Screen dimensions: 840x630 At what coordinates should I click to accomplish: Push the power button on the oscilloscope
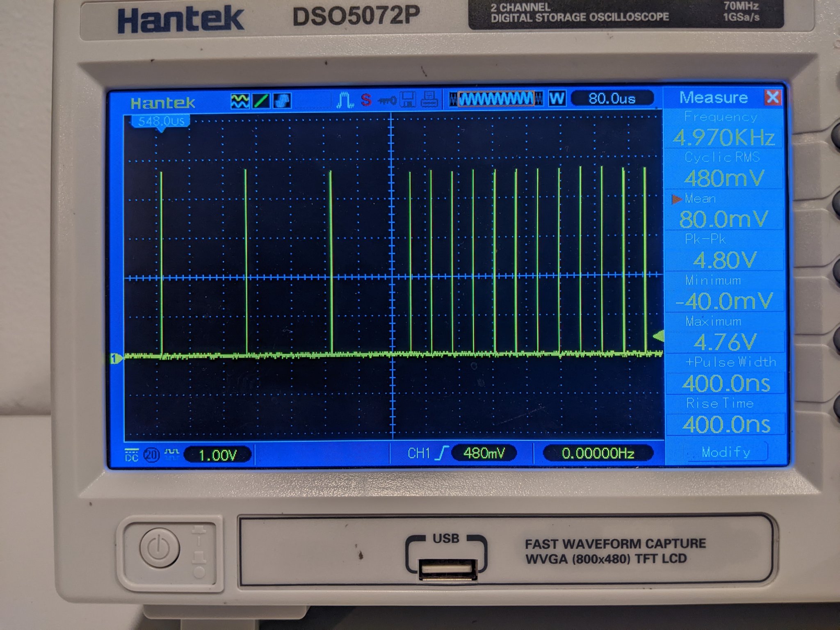[x=160, y=547]
